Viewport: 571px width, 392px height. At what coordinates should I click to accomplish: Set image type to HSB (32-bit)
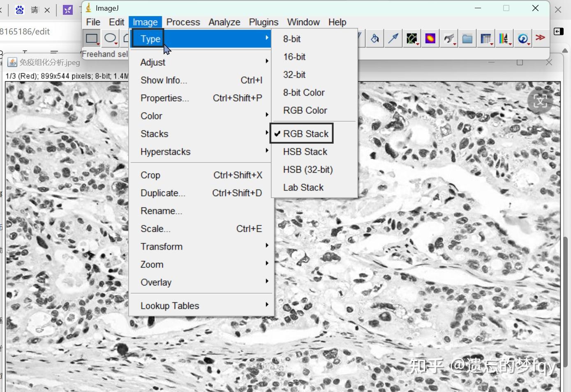314,169
